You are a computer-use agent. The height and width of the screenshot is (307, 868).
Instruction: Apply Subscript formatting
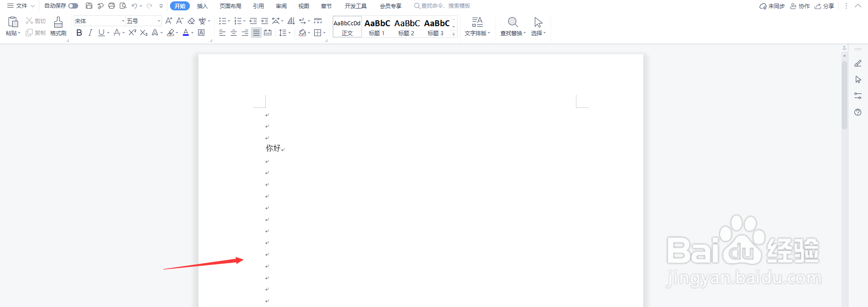[x=144, y=33]
